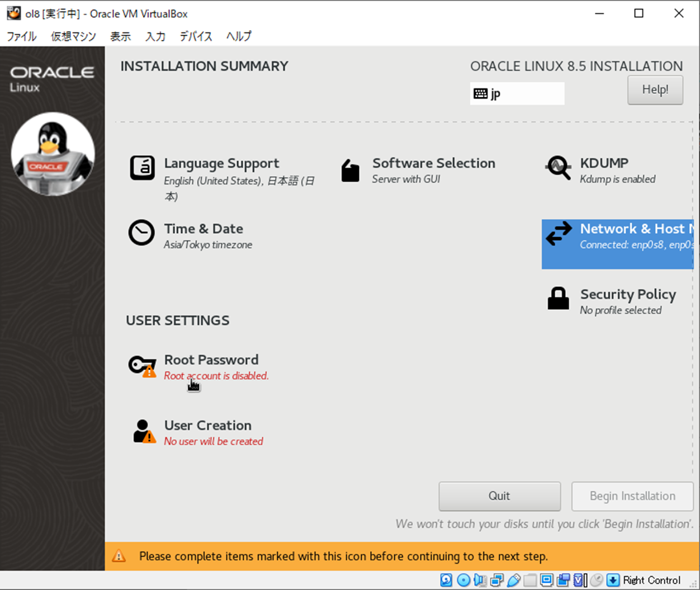700x590 pixels.
Task: Click the Time & Date clock icon
Action: click(x=141, y=233)
